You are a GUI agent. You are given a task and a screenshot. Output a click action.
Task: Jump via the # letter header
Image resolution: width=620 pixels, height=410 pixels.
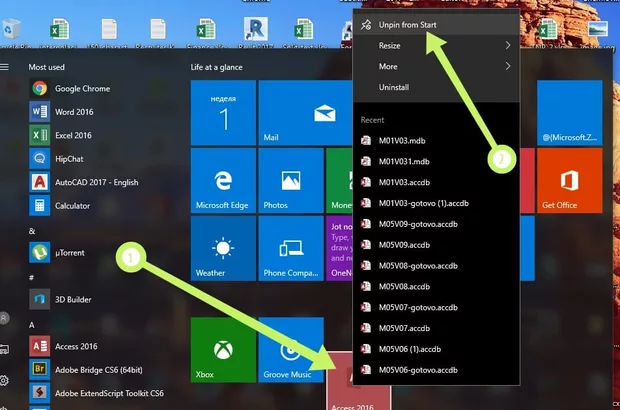coord(31,278)
